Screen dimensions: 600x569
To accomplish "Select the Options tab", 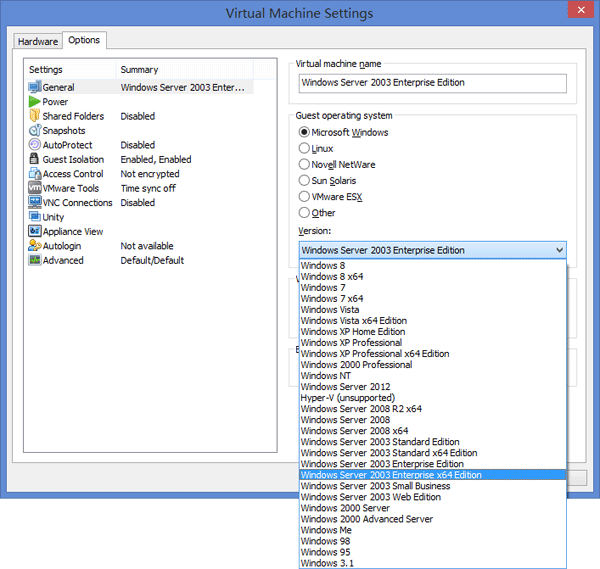I will (84, 40).
